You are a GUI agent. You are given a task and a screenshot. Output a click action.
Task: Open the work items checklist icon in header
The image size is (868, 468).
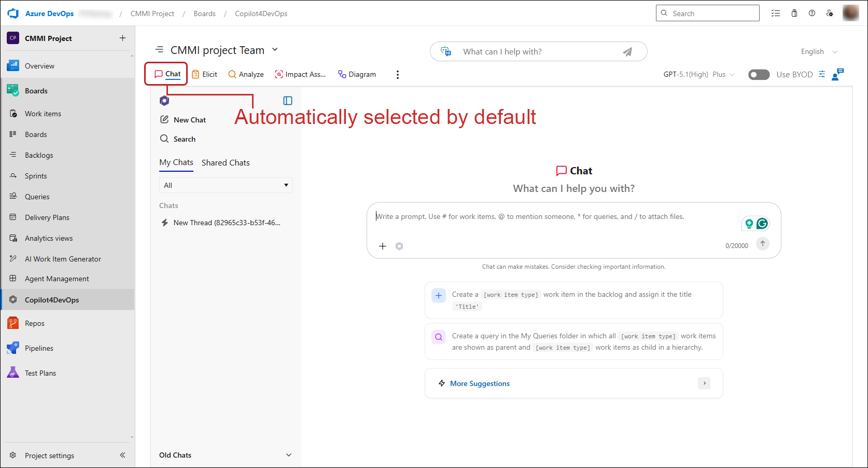click(x=776, y=13)
